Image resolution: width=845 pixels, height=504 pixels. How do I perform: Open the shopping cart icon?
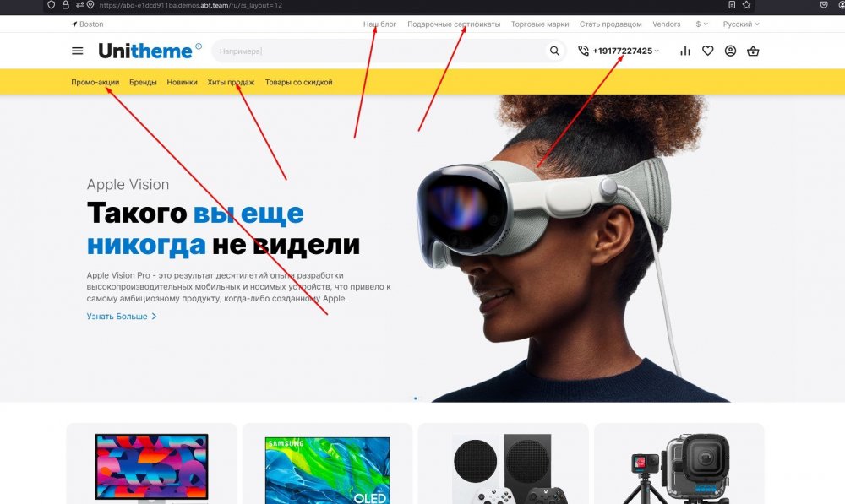tap(753, 51)
